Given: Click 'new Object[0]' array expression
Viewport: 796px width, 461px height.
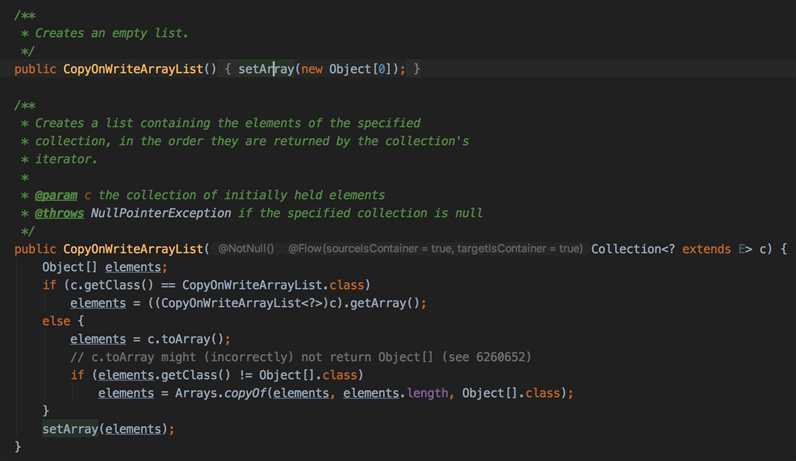Looking at the screenshot, I should pyautogui.click(x=346, y=69).
